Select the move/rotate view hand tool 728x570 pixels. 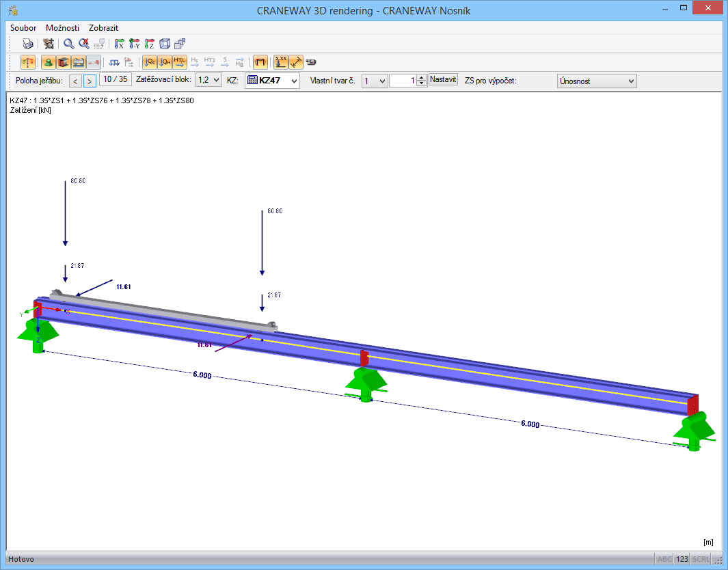tap(49, 44)
